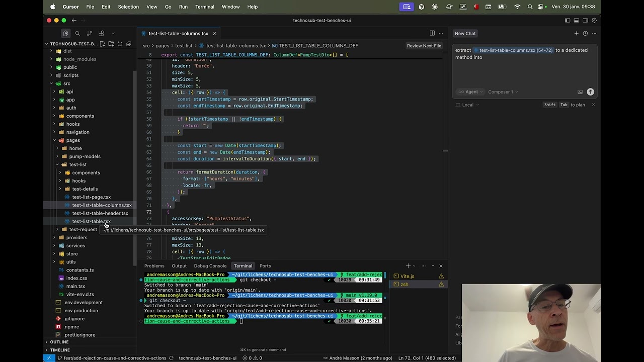This screenshot has width=644, height=362.
Task: Open the Selection menu
Action: (128, 7)
